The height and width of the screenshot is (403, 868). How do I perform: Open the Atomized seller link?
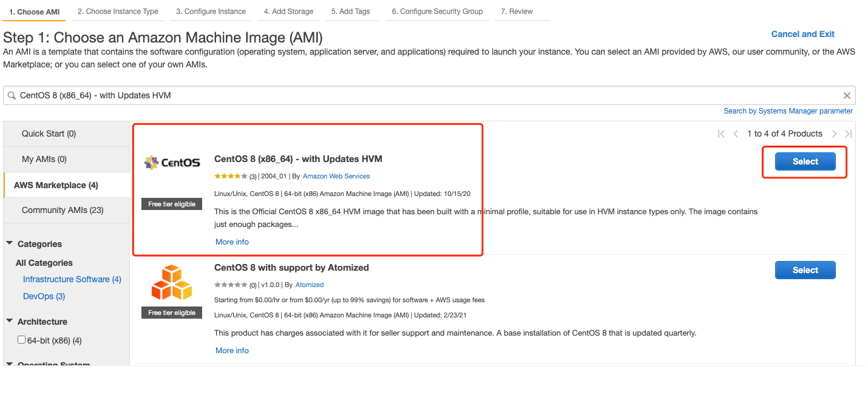[310, 285]
